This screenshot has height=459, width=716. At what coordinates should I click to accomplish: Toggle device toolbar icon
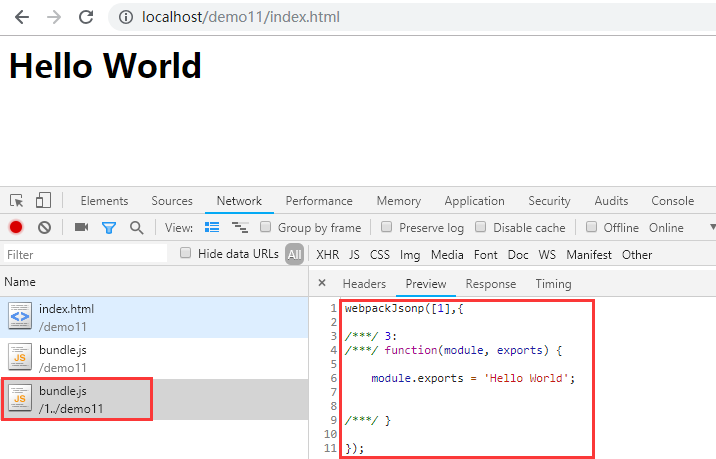click(x=43, y=200)
